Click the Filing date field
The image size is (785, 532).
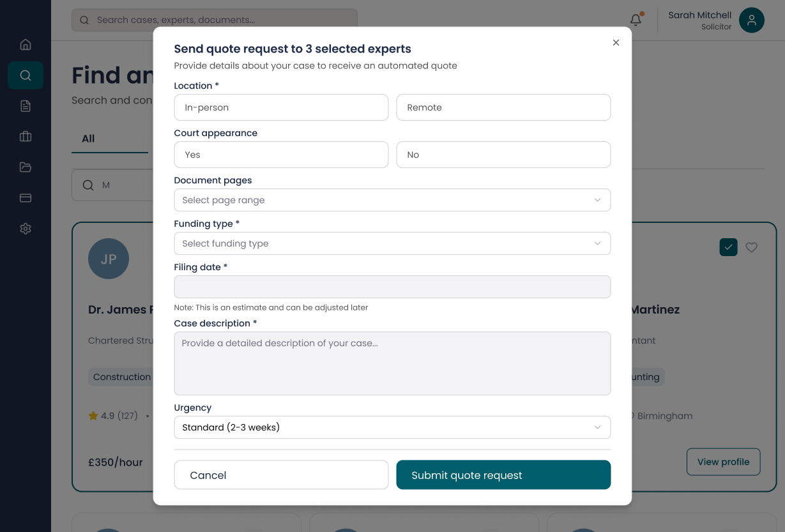pos(392,287)
